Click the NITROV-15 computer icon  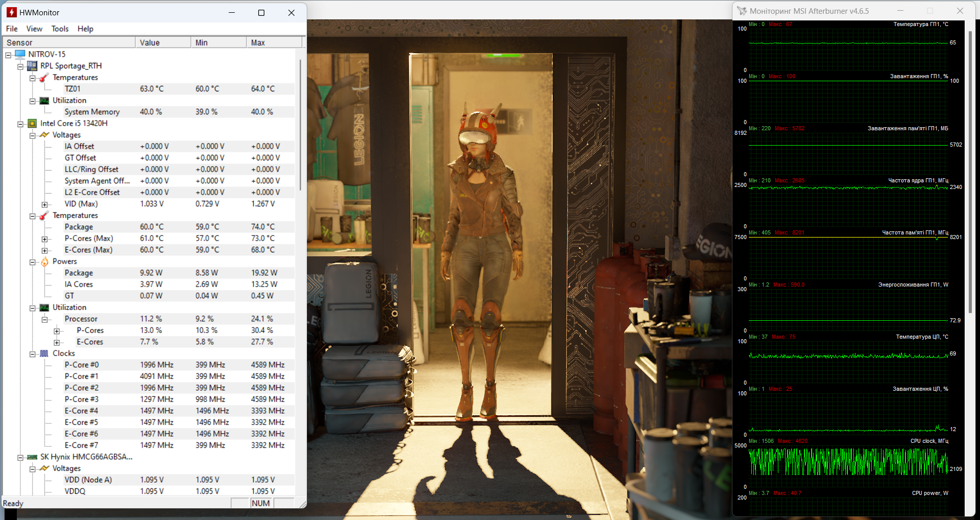click(x=20, y=54)
